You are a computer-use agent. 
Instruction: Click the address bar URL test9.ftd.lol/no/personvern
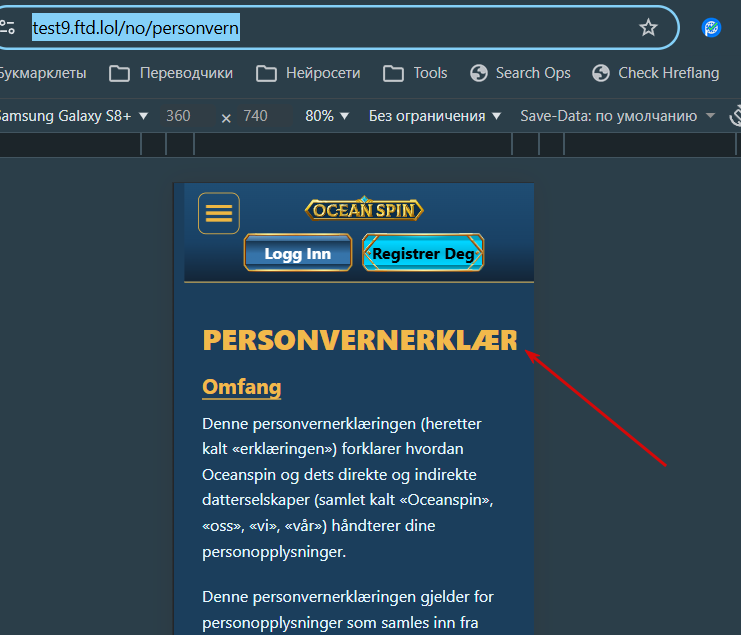(x=136, y=27)
